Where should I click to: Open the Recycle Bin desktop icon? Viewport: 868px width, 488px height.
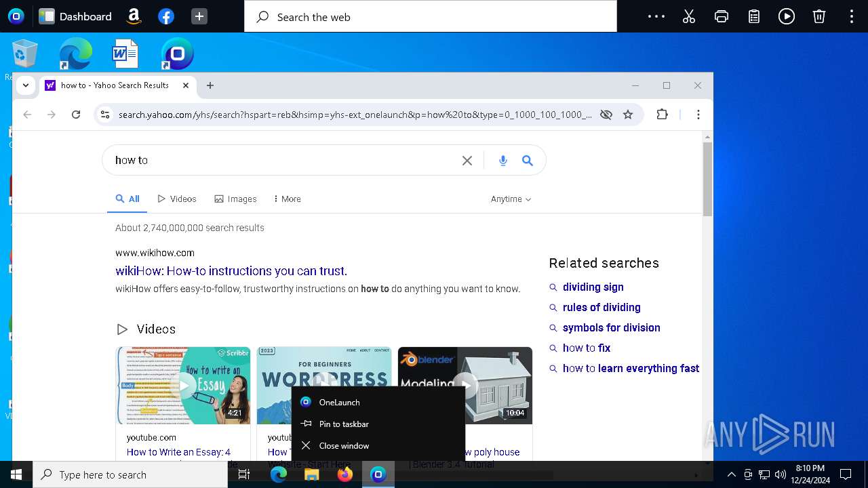25,54
